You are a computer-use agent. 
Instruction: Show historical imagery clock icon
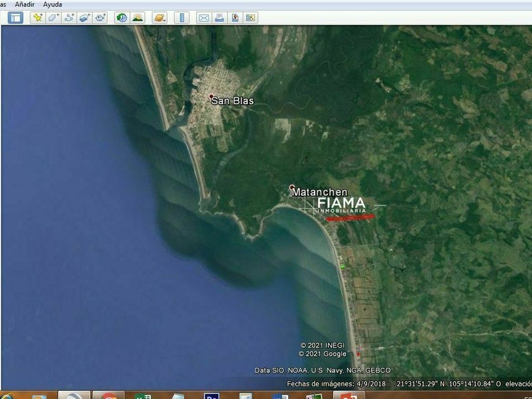point(122,18)
